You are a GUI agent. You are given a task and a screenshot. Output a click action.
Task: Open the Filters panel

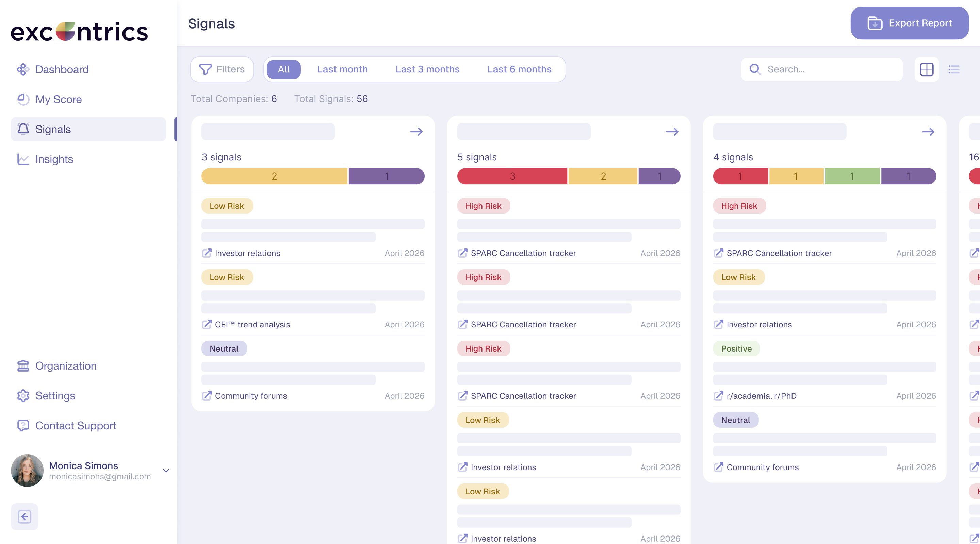(x=222, y=69)
